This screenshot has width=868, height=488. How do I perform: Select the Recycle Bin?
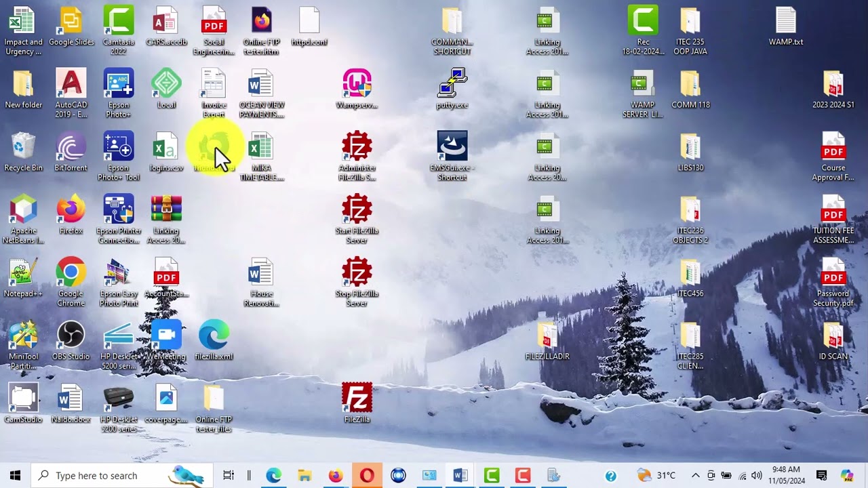[23, 152]
